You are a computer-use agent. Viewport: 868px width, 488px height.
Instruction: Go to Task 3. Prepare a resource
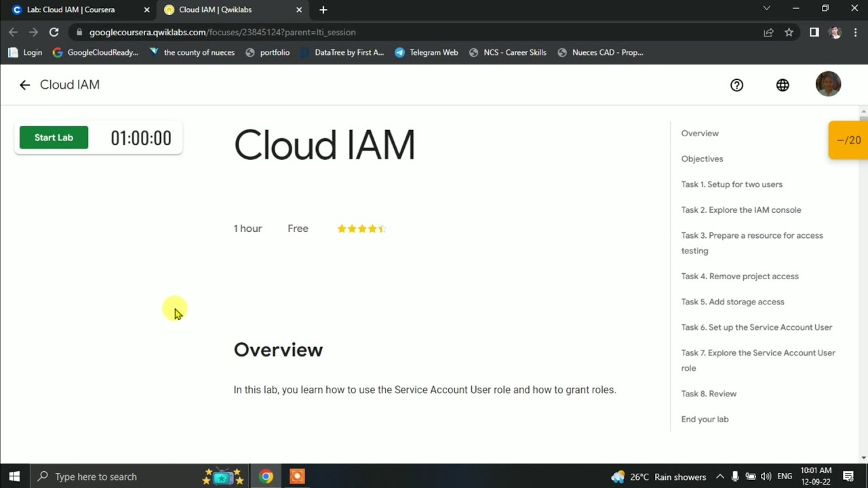(x=752, y=243)
